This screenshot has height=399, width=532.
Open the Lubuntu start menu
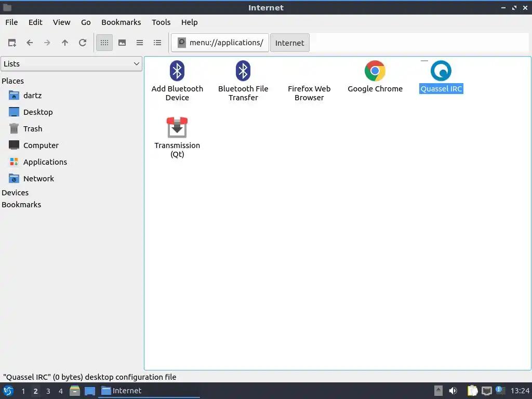pyautogui.click(x=8, y=391)
